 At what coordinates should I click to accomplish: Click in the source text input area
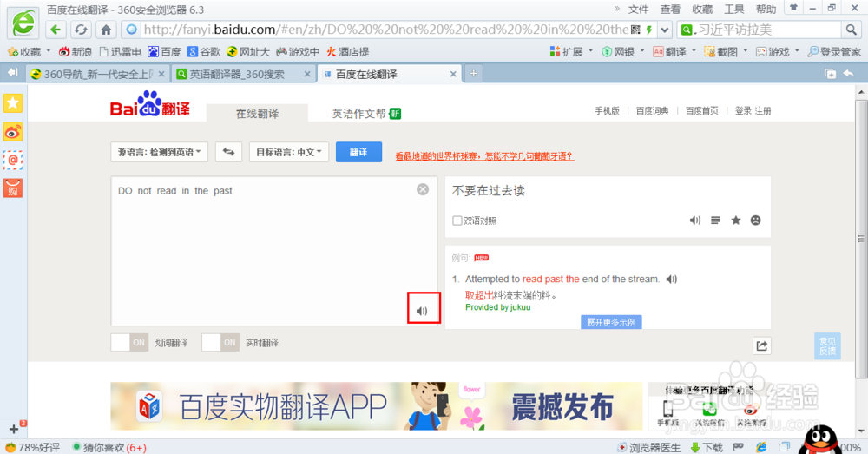pos(274,252)
